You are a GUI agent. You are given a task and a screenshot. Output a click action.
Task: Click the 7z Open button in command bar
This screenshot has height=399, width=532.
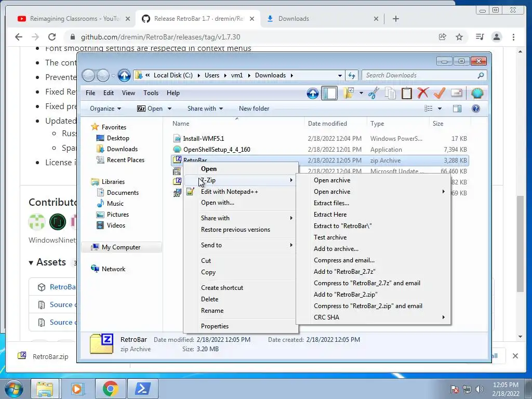pos(150,109)
